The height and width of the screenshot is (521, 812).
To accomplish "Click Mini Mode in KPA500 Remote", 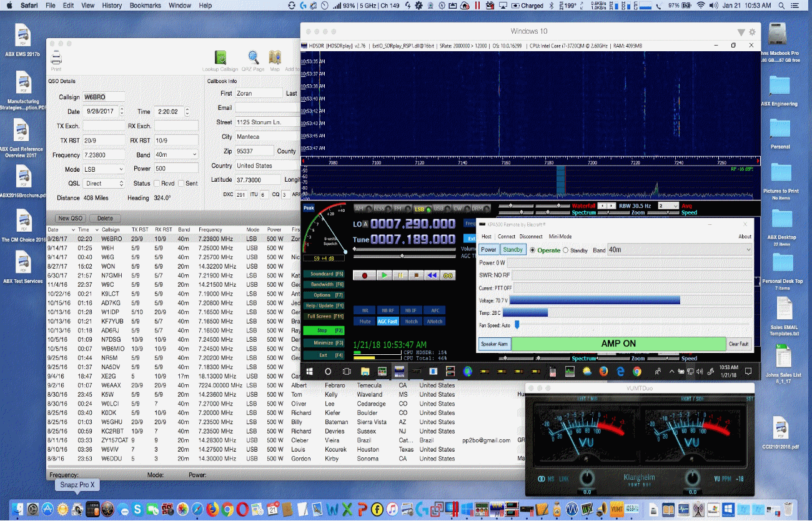I will coord(560,237).
